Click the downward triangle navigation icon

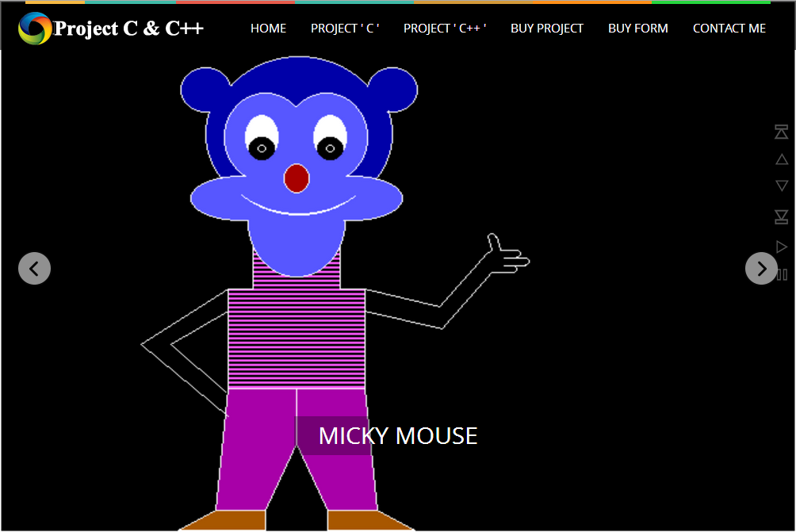click(x=782, y=185)
